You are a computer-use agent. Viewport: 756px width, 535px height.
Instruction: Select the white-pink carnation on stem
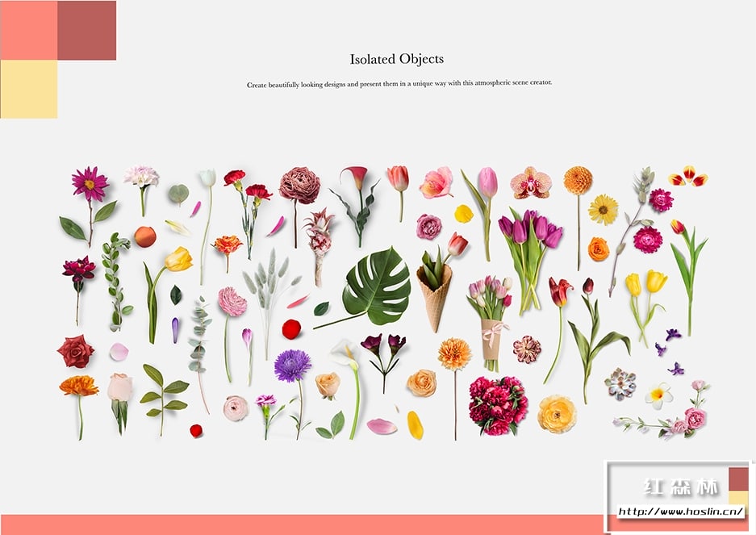tap(141, 190)
